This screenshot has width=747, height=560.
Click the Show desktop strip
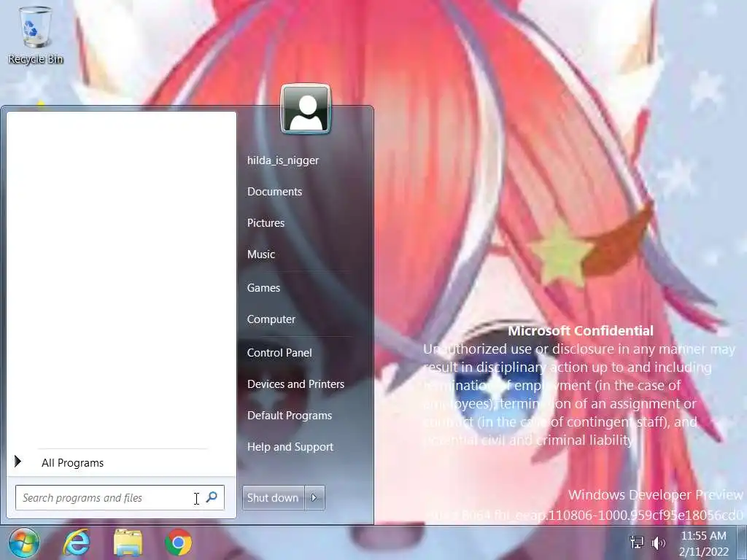[x=742, y=542]
